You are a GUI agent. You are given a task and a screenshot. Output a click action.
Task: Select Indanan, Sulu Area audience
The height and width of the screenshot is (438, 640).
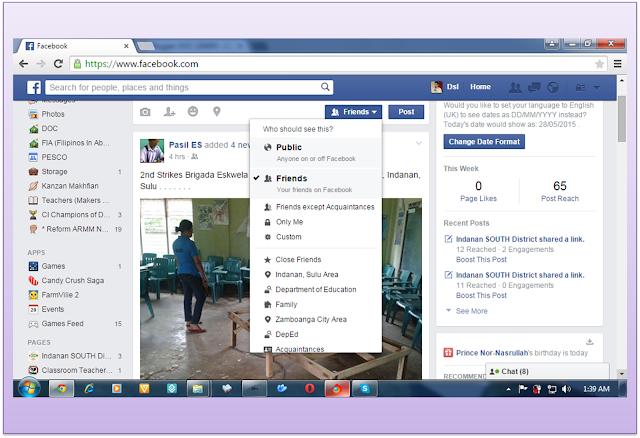(x=316, y=275)
